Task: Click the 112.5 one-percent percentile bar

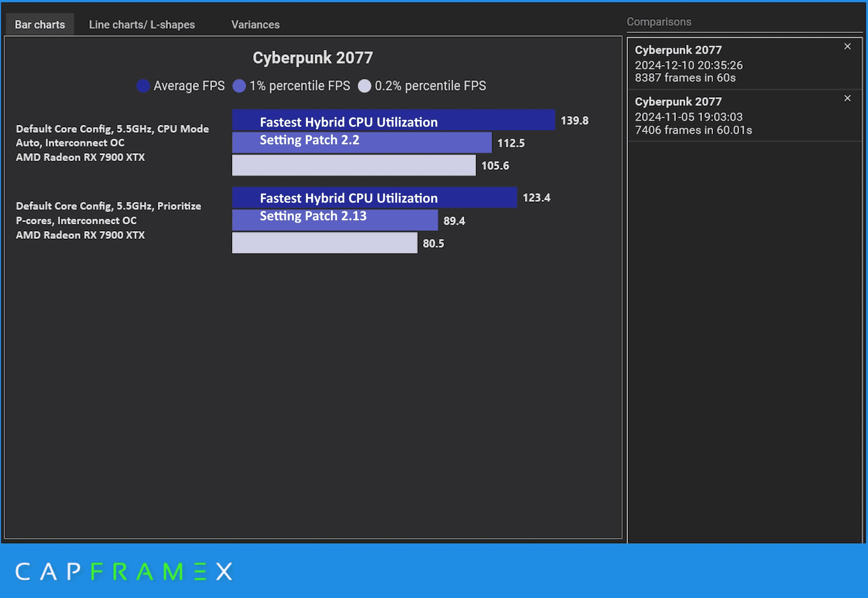Action: (362, 142)
